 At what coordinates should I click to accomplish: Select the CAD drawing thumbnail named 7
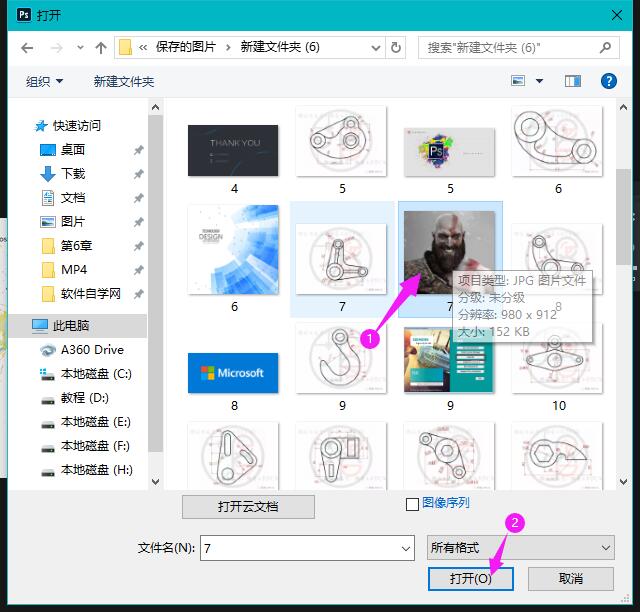pyautogui.click(x=341, y=259)
